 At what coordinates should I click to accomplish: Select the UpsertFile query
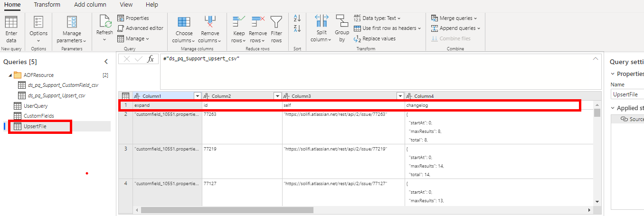pyautogui.click(x=35, y=126)
